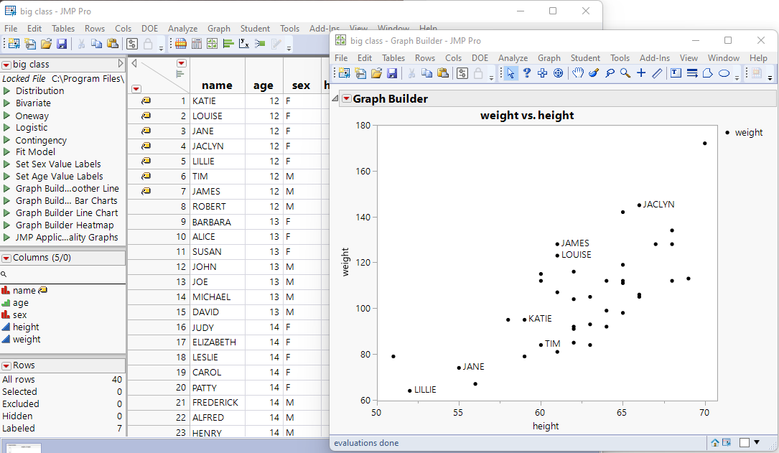Click the weight legend entry
The image size is (779, 453).
point(744,133)
